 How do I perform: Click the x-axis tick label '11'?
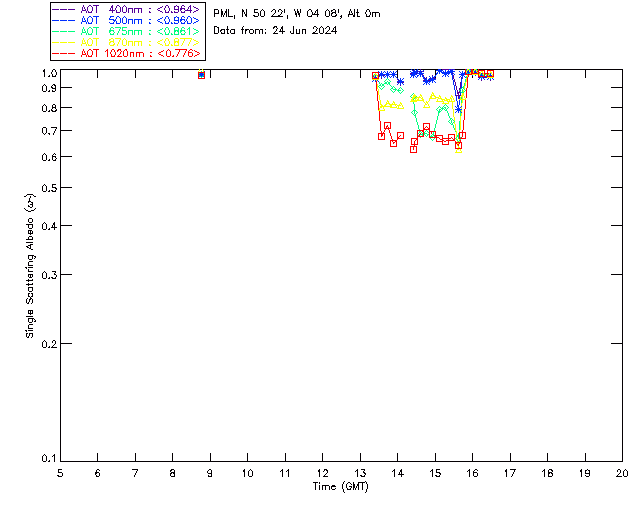click(285, 473)
